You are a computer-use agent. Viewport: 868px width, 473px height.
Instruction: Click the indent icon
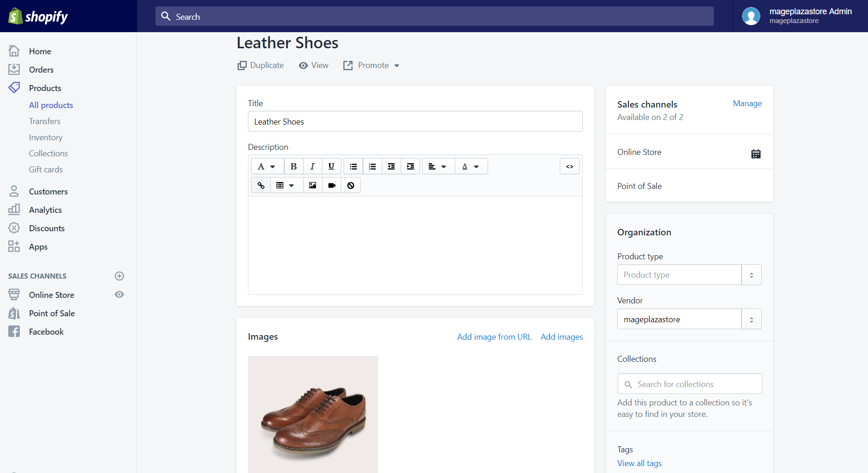point(410,166)
